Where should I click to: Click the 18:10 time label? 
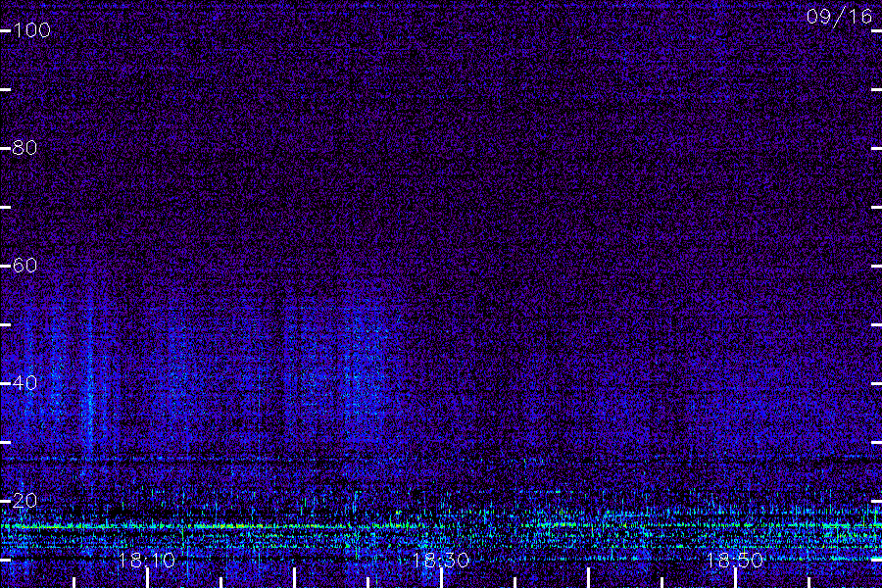pos(147,561)
